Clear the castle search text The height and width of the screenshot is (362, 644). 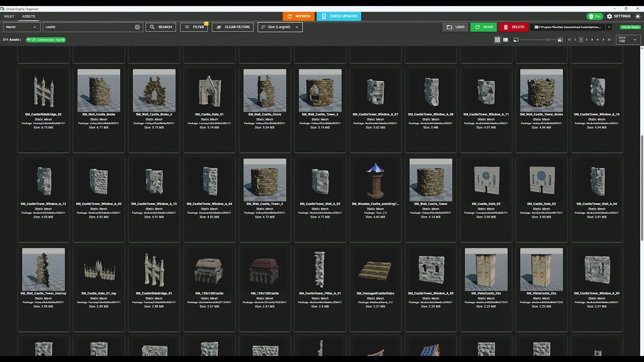point(137,27)
